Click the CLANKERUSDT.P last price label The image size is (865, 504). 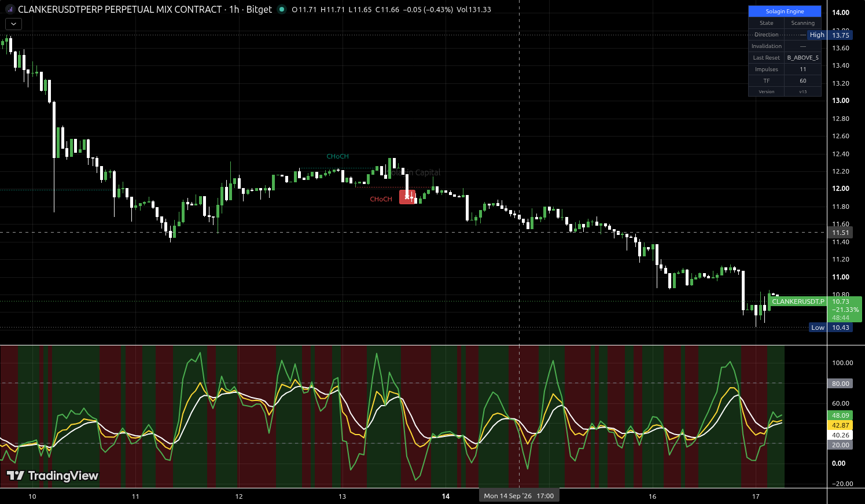[798, 301]
